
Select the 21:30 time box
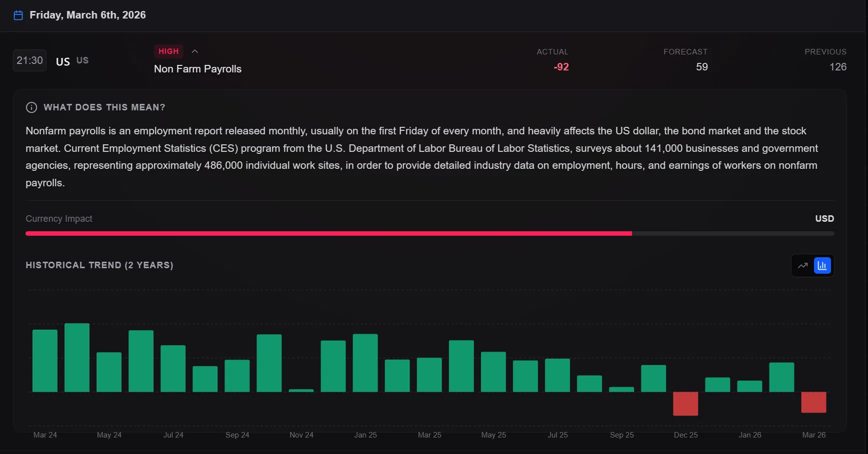(30, 60)
